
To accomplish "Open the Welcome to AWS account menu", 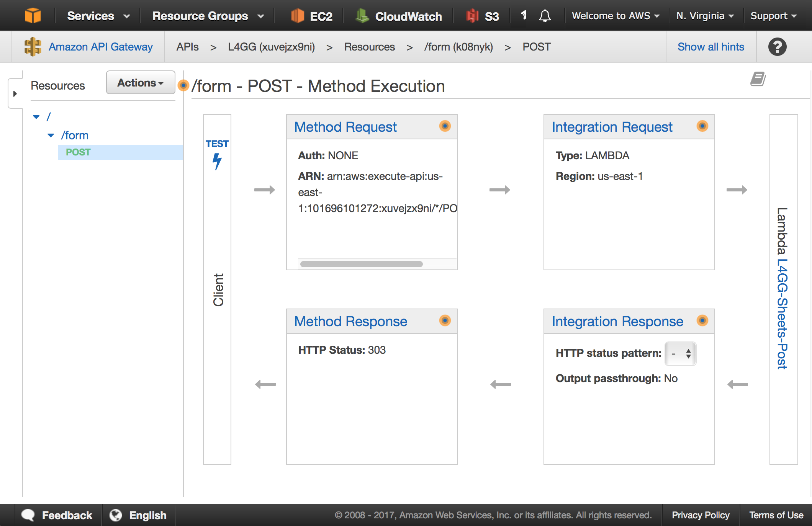I will point(616,16).
